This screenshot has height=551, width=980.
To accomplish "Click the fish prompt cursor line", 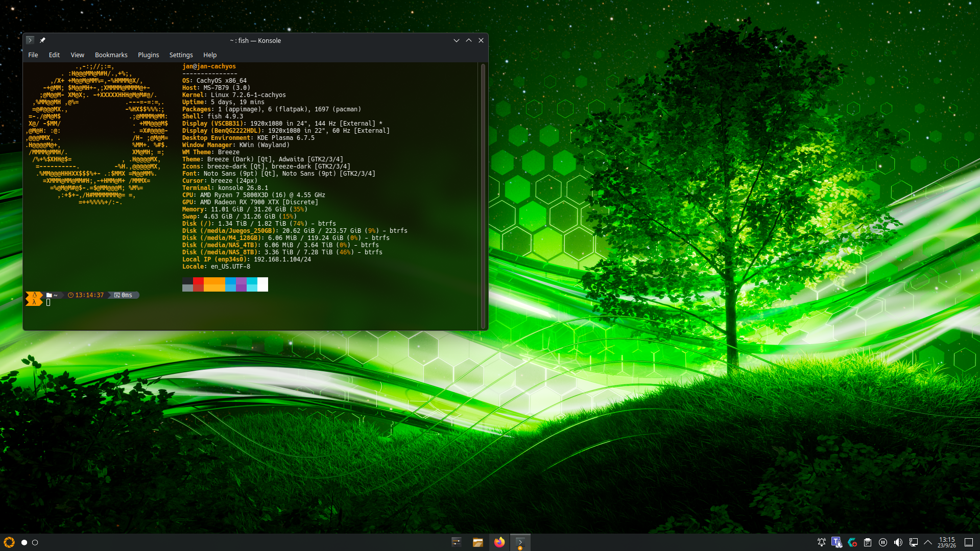I will coord(49,302).
